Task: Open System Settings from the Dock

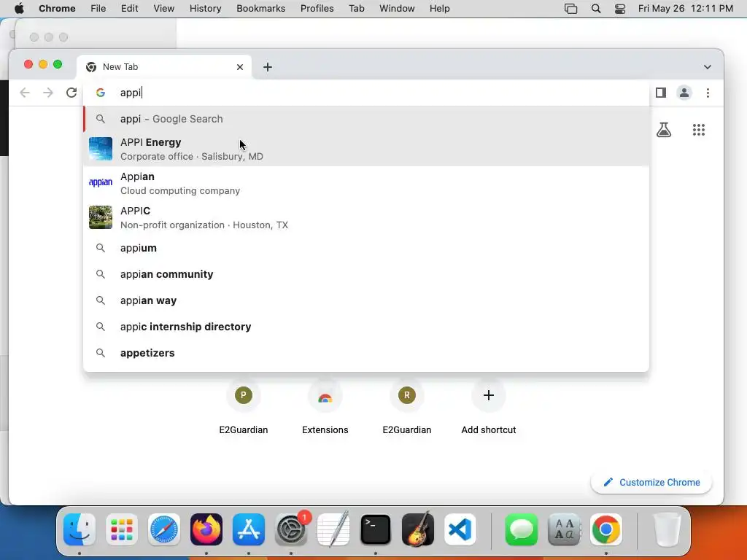Action: tap(291, 529)
